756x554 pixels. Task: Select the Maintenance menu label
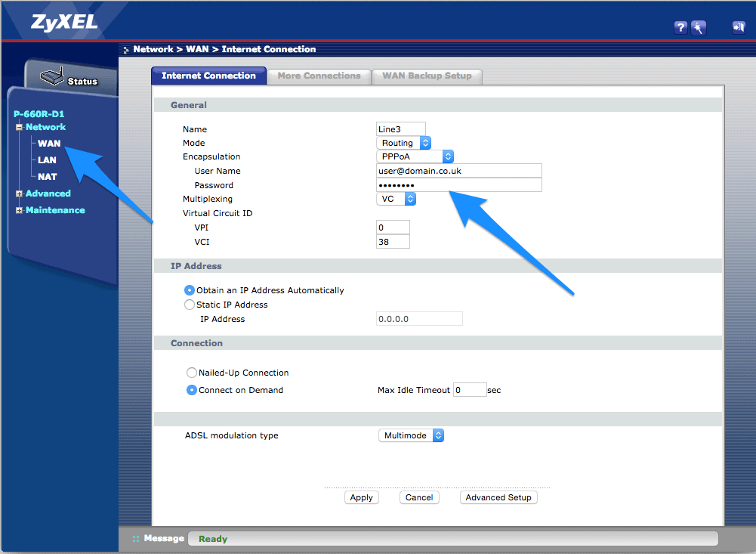coord(55,210)
